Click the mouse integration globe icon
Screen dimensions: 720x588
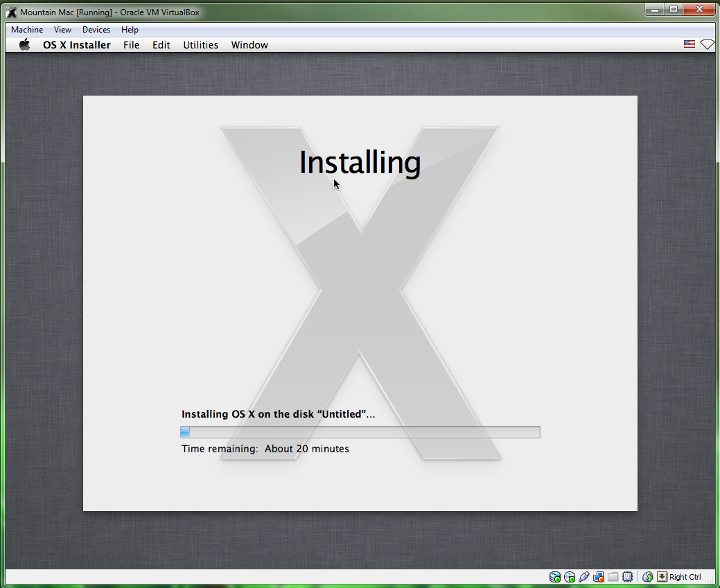tap(648, 577)
